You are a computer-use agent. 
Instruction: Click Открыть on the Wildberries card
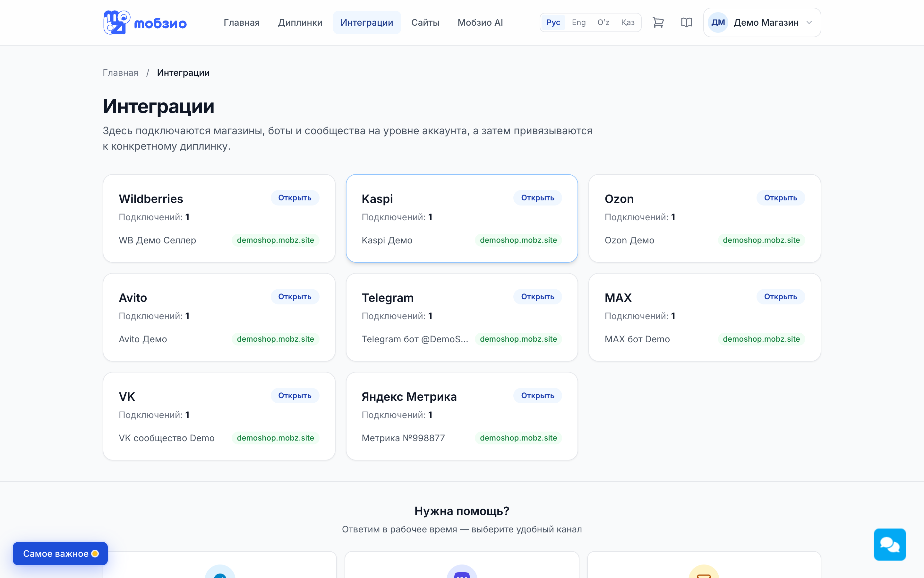[295, 197]
